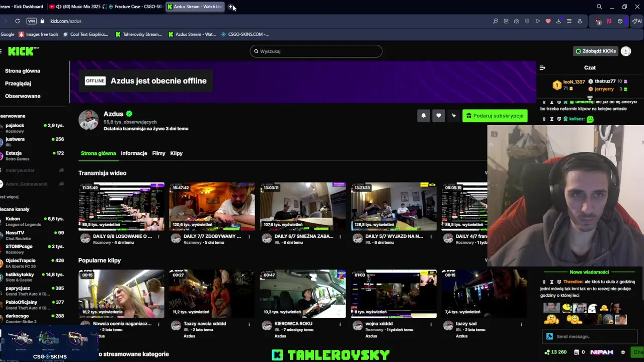Switch to the Klipy tab
This screenshot has height=362, width=644.
(x=176, y=153)
